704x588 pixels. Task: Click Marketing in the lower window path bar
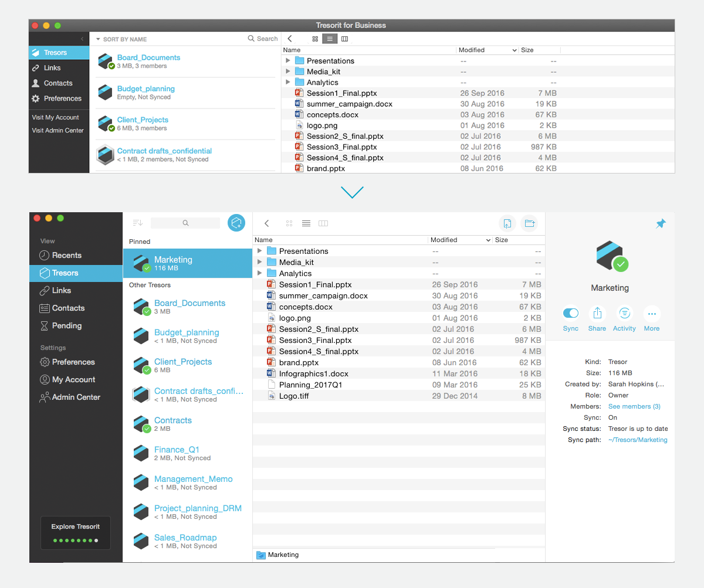point(277,555)
